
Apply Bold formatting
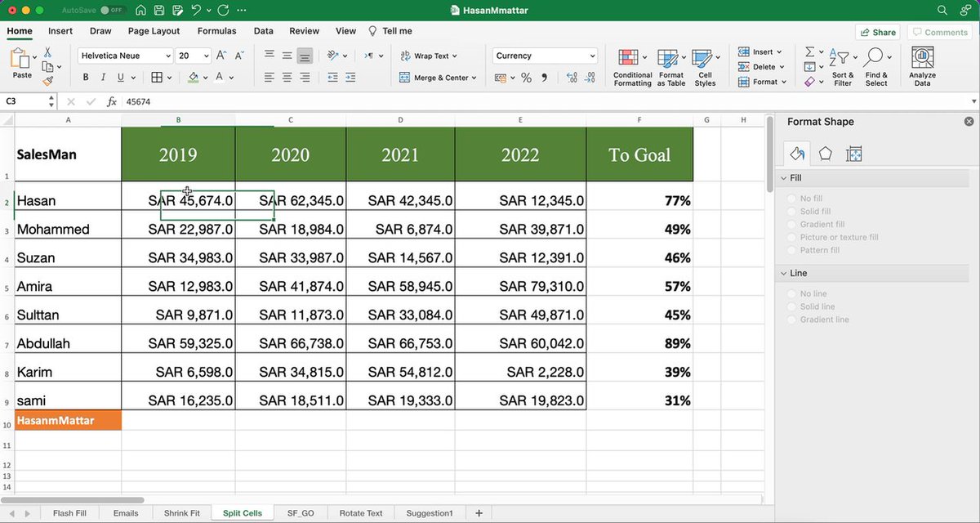coord(86,78)
